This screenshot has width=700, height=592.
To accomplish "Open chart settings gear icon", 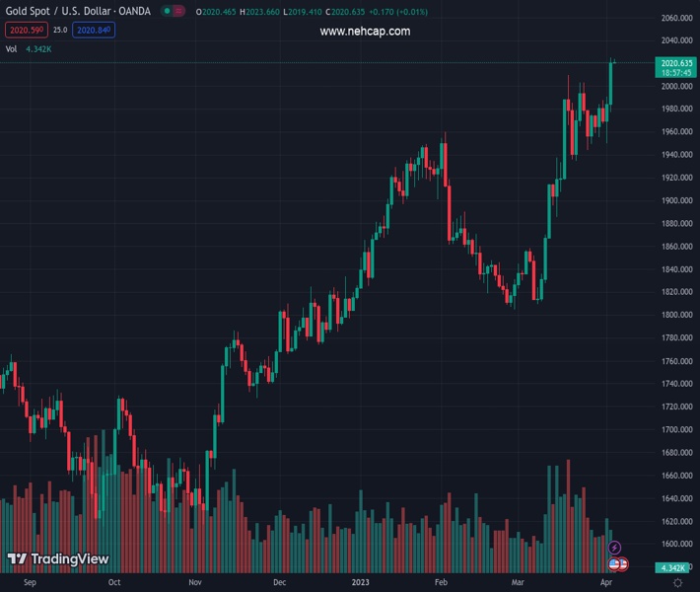I will coord(677,583).
